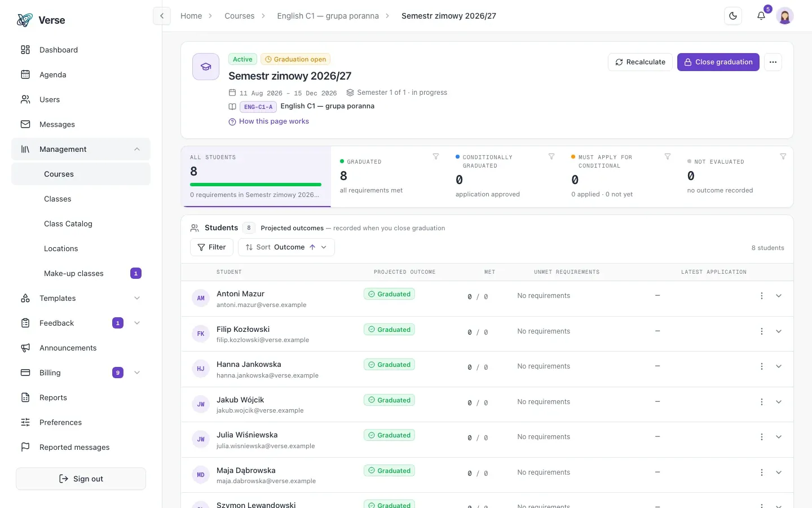This screenshot has height=508, width=812.
Task: Open row actions for Antoni Mazur
Action: (x=762, y=296)
